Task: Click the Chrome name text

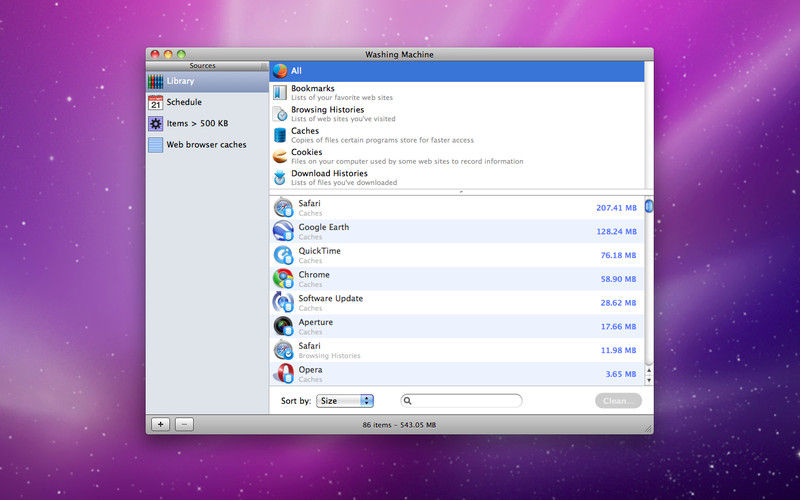Action: 314,274
